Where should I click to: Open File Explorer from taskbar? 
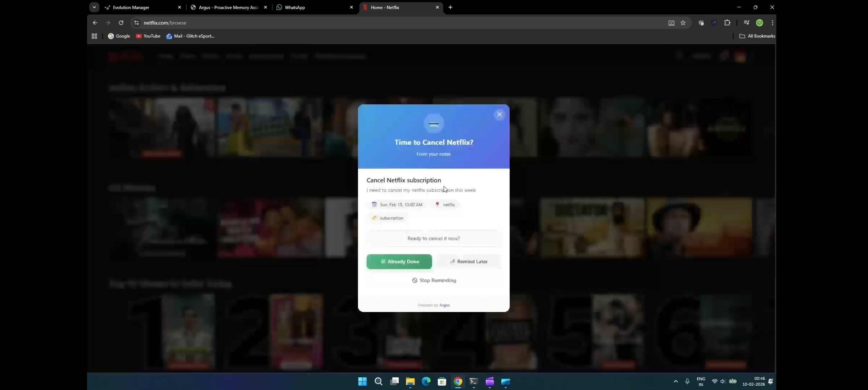[410, 381]
